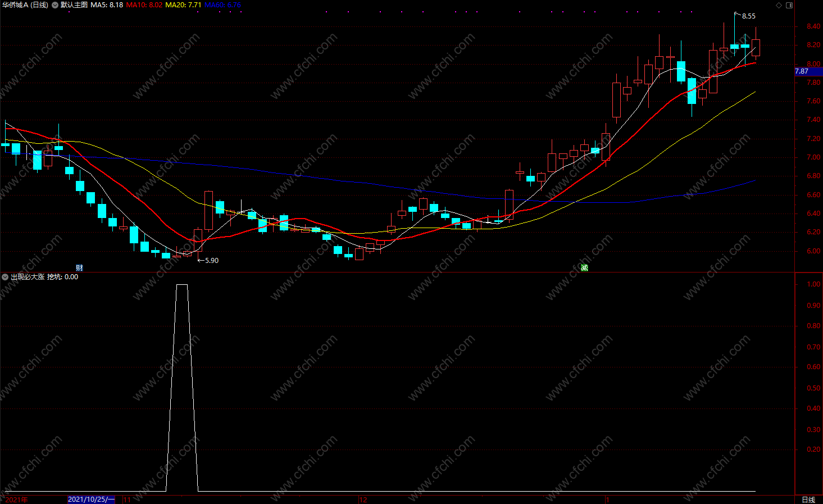The width and height of the screenshot is (823, 504).
Task: Click the 8.40 price axis label
Action: [x=813, y=26]
